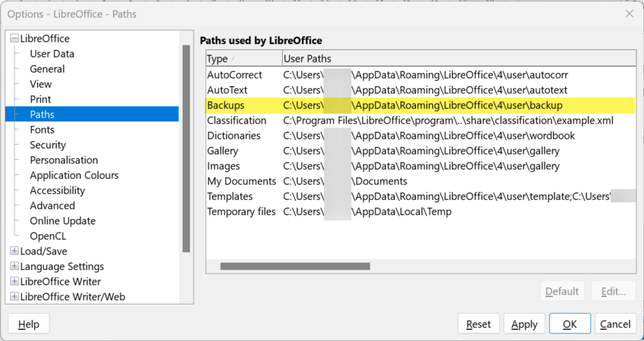Select the Gallery path row

(421, 151)
